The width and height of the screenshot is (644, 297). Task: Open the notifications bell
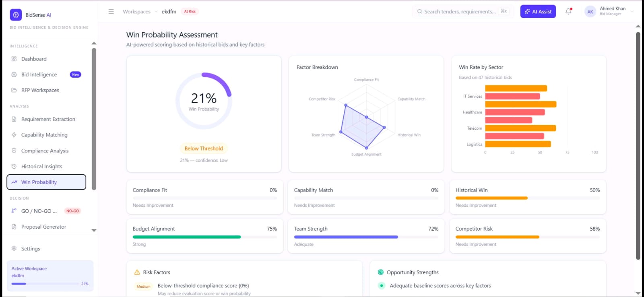[568, 12]
